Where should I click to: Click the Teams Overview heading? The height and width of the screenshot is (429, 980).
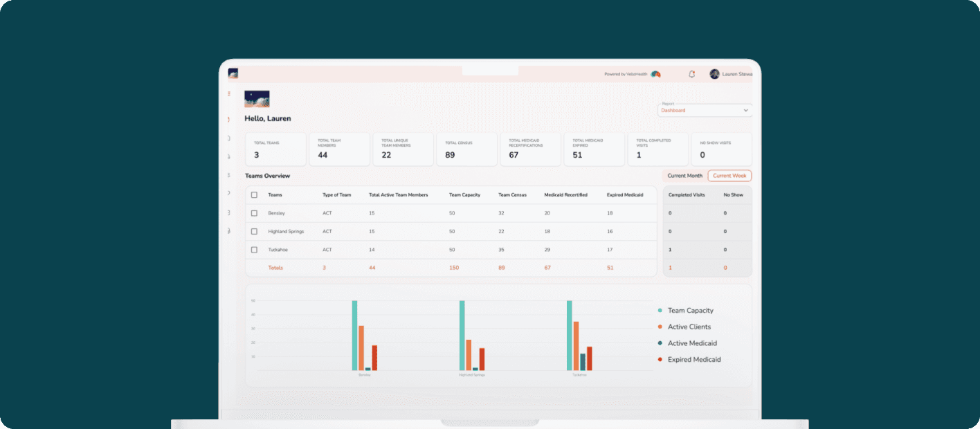[x=268, y=176]
